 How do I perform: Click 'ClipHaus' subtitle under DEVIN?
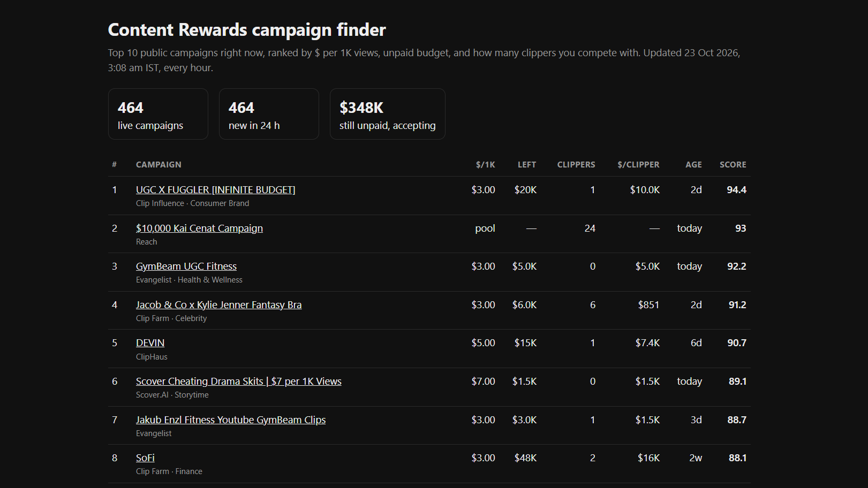point(152,357)
